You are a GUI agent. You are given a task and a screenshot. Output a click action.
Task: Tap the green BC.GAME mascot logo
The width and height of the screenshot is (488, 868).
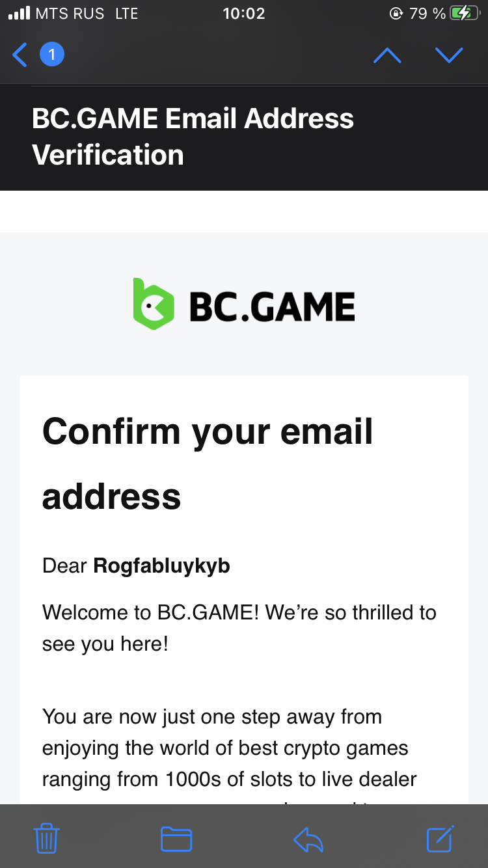(154, 305)
